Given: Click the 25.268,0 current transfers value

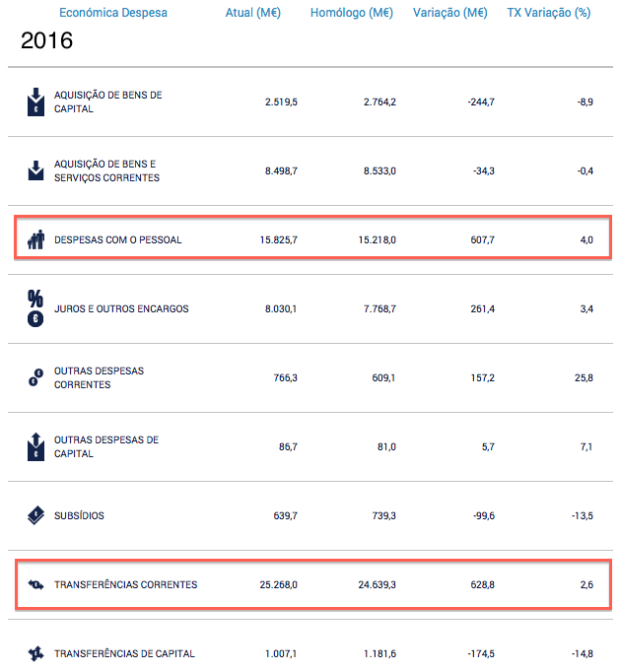Looking at the screenshot, I should pos(278,584).
